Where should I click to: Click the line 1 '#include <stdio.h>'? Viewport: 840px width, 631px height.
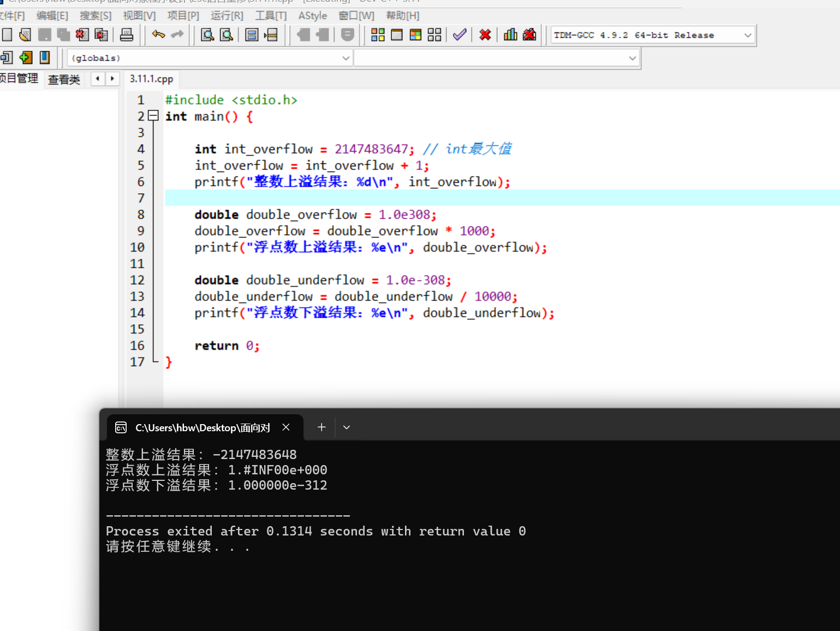tap(231, 100)
